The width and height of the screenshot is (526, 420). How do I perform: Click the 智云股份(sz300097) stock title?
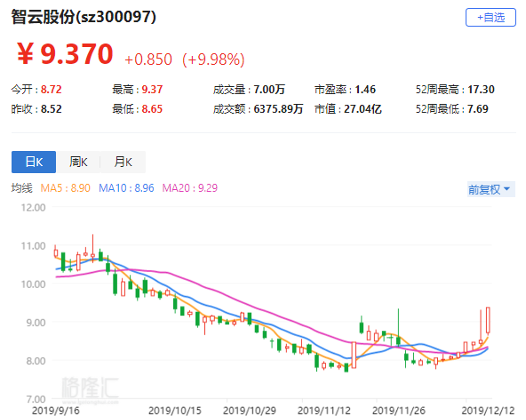point(84,17)
